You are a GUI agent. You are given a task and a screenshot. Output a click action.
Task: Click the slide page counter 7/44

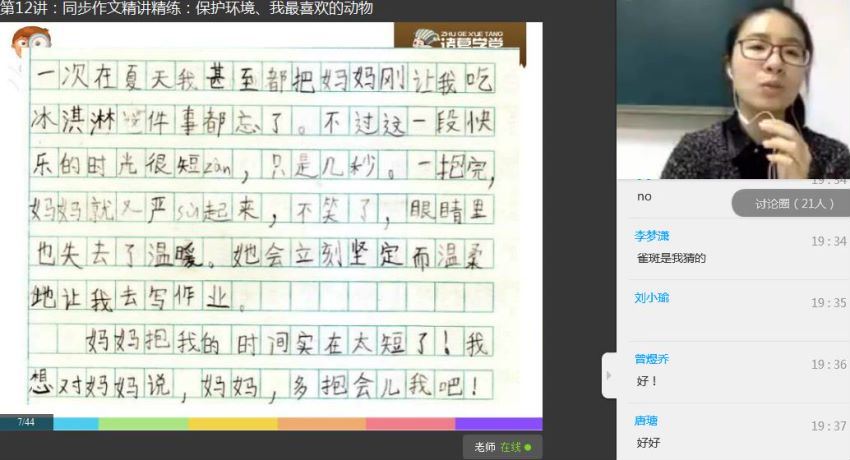26,422
